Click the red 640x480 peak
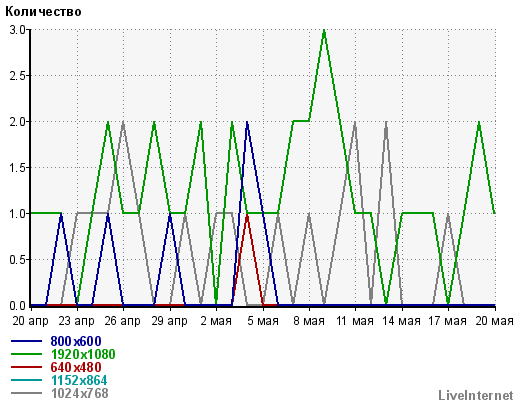 click(x=247, y=215)
